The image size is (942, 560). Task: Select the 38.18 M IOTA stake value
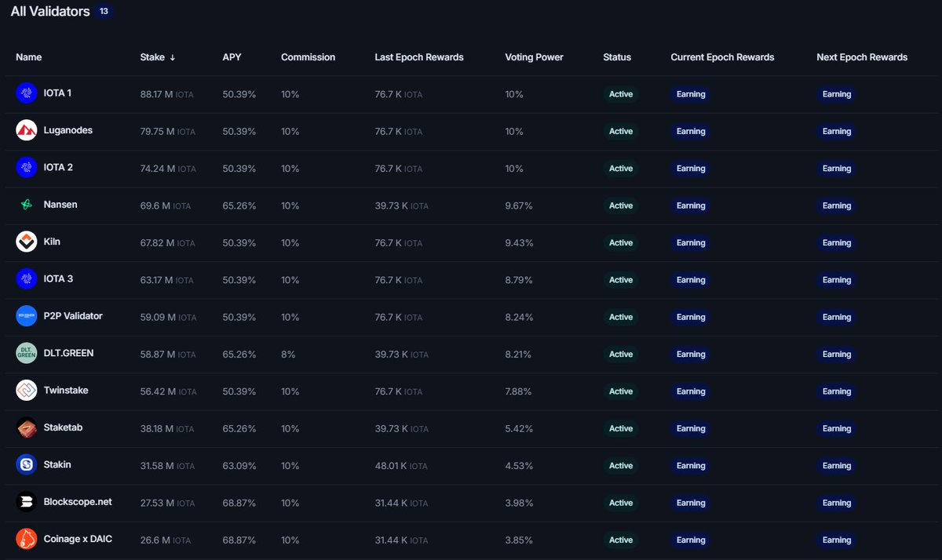(x=167, y=429)
